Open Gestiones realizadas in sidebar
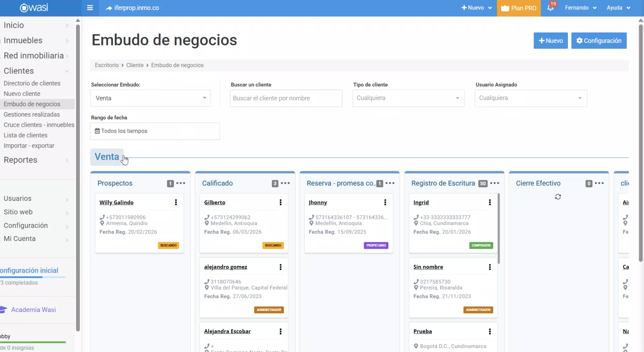Image resolution: width=644 pixels, height=352 pixels. [x=32, y=114]
